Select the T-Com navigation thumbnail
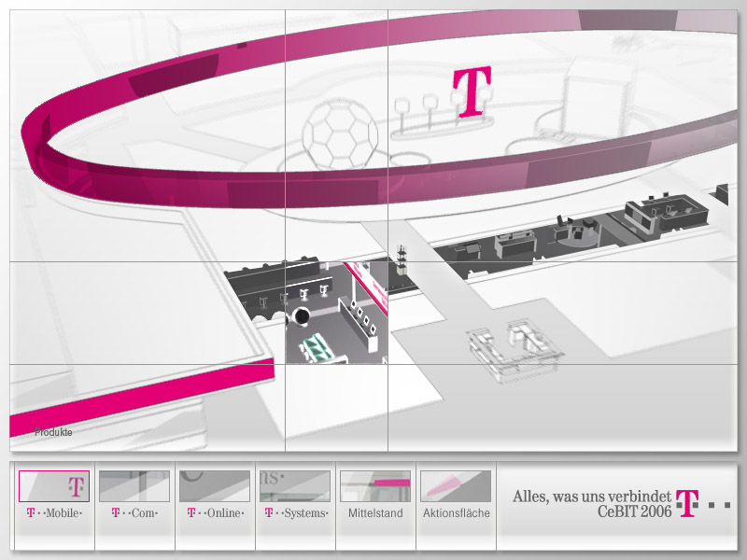 134,486
